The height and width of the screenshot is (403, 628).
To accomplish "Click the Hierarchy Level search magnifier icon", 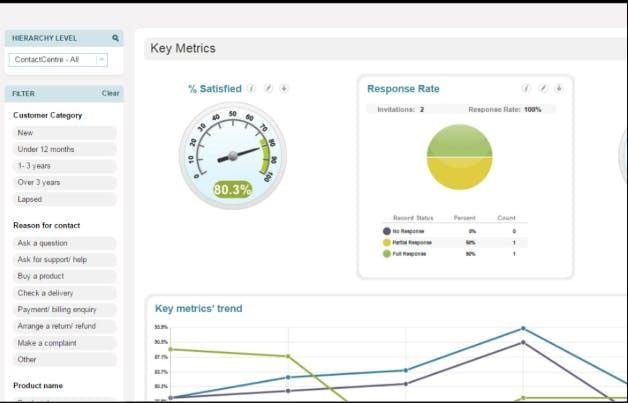I will pos(115,38).
